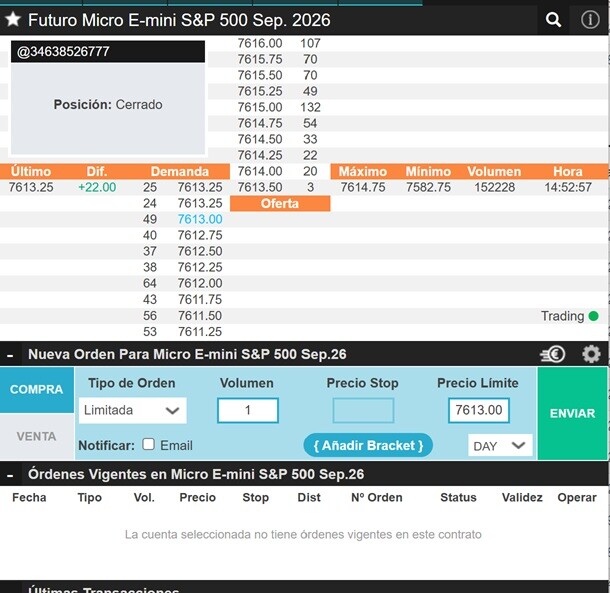Screen dimensions: 610x593
Task: Select ask price 7615.50
Action: tap(260, 75)
